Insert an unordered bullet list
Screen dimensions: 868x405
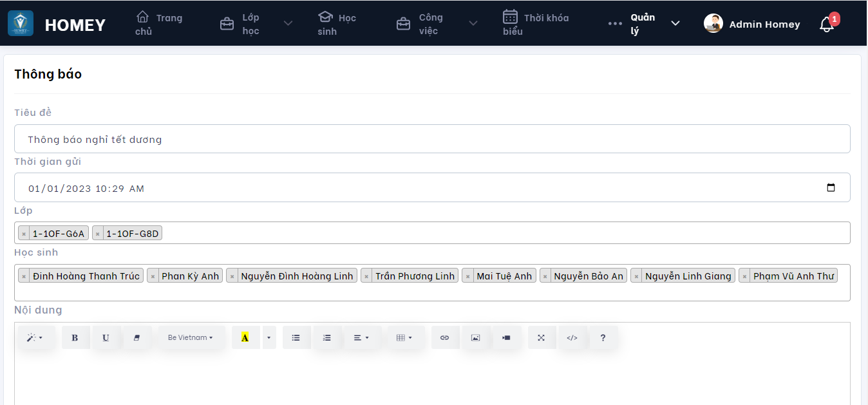pos(296,337)
